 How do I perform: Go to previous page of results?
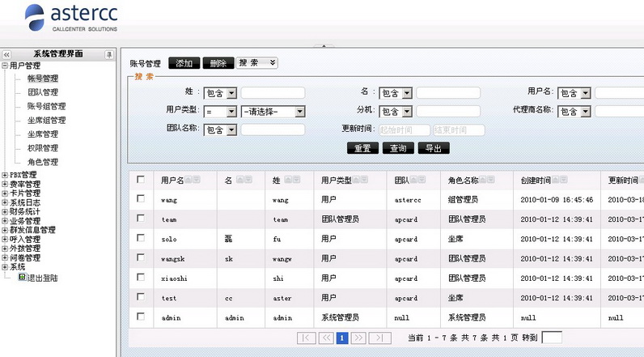326,338
